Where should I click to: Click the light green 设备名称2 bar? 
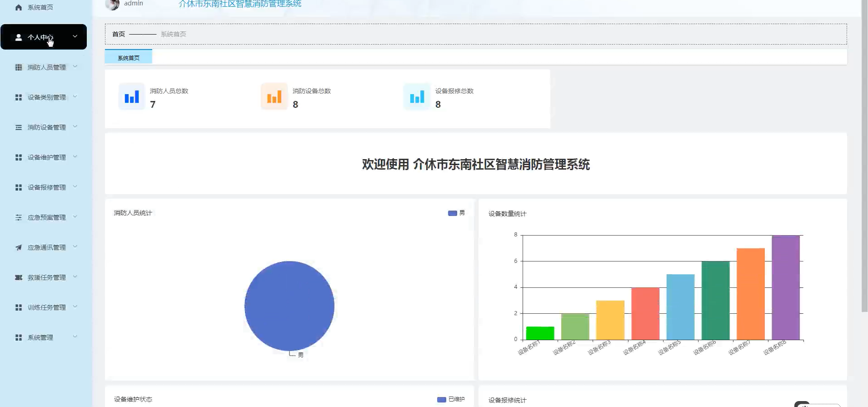tap(575, 327)
